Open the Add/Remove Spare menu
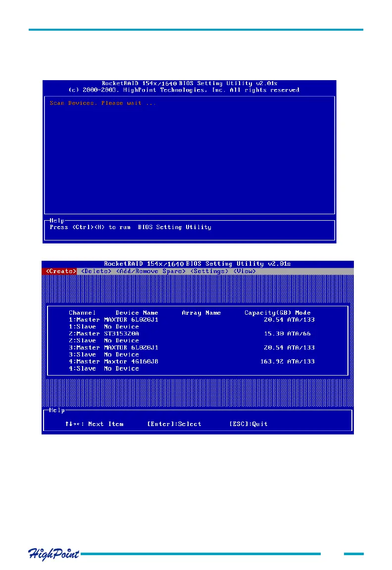Viewport: 392px width, 570px height. pos(150,271)
